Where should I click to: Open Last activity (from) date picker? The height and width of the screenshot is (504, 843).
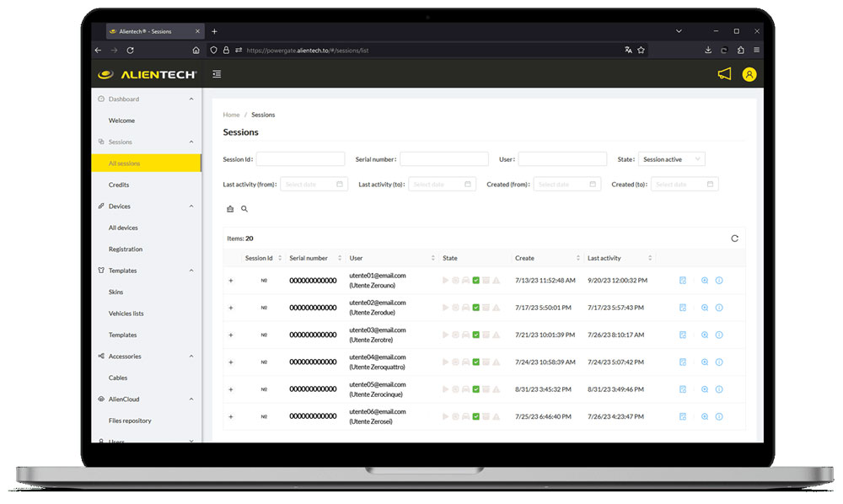314,185
